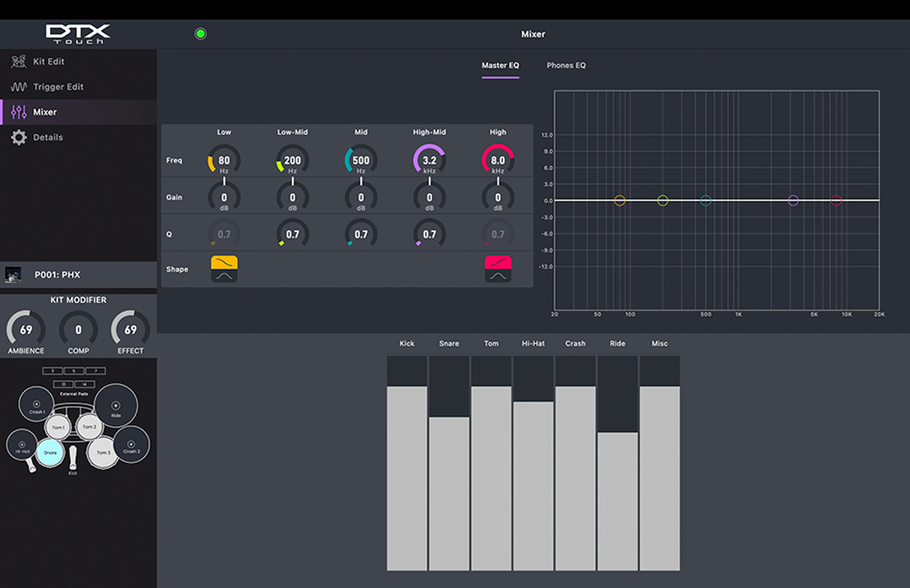The width and height of the screenshot is (910, 588).
Task: Select Low band peak shape button
Action: (x=224, y=277)
